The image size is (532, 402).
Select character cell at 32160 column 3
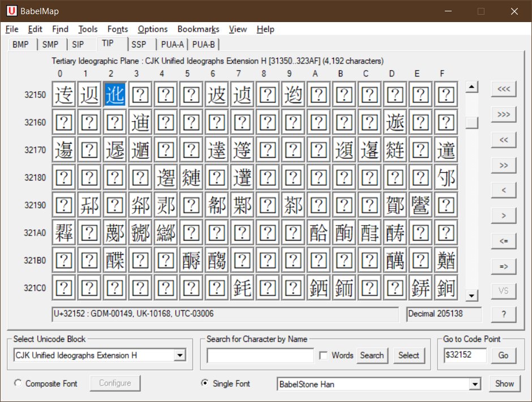pos(140,122)
